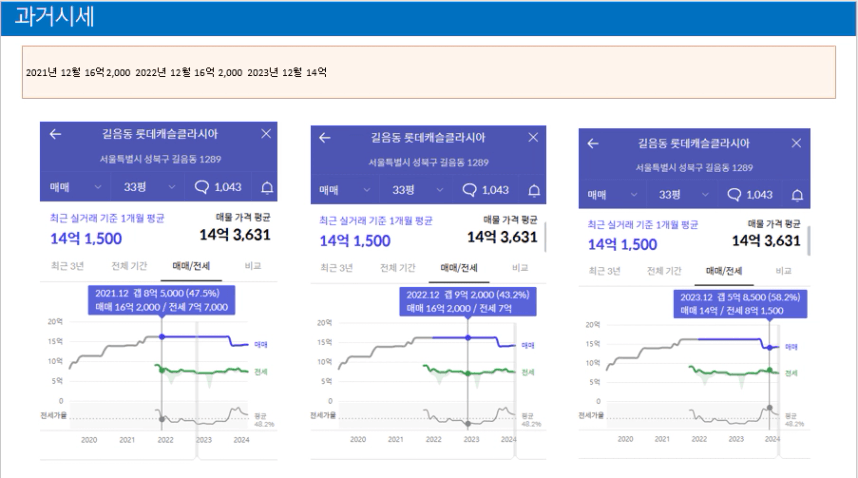This screenshot has width=858, height=478.
Task: Open 33평 size dropdown in middle card
Action: 416,190
